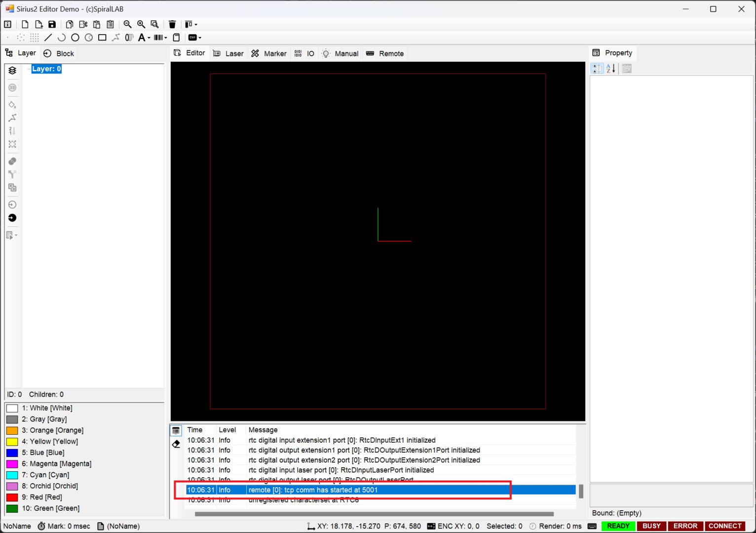
Task: Toggle Categorized view in Property panel
Action: [x=597, y=69]
